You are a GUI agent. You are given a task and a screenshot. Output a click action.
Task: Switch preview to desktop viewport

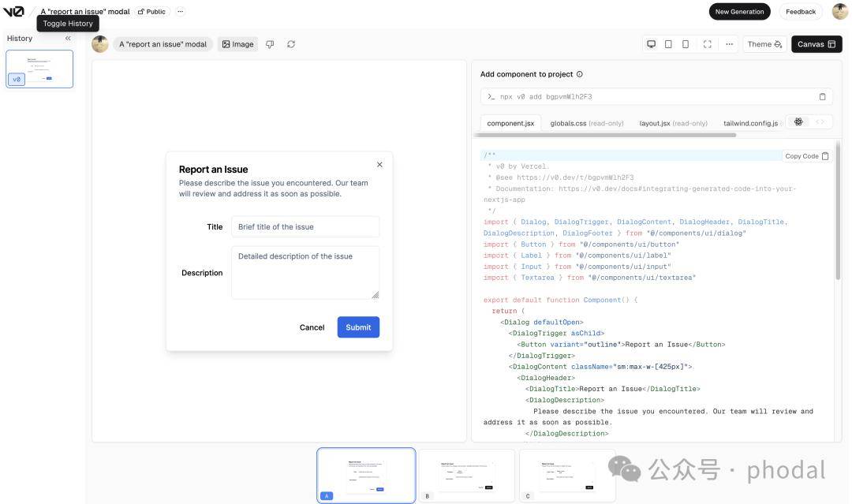651,44
